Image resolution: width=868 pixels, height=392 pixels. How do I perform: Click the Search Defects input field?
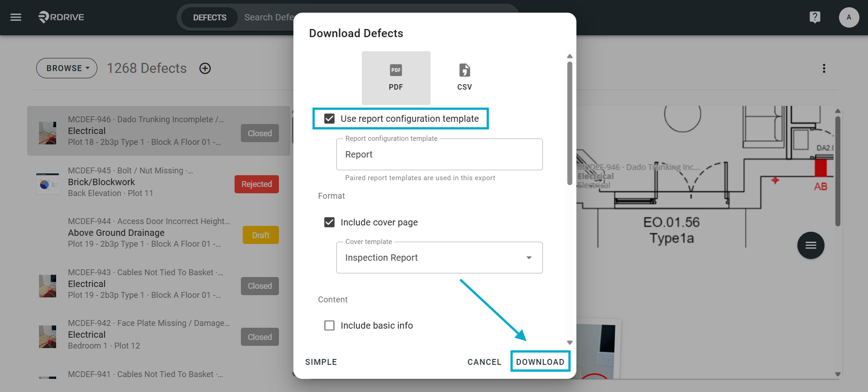pyautogui.click(x=269, y=17)
